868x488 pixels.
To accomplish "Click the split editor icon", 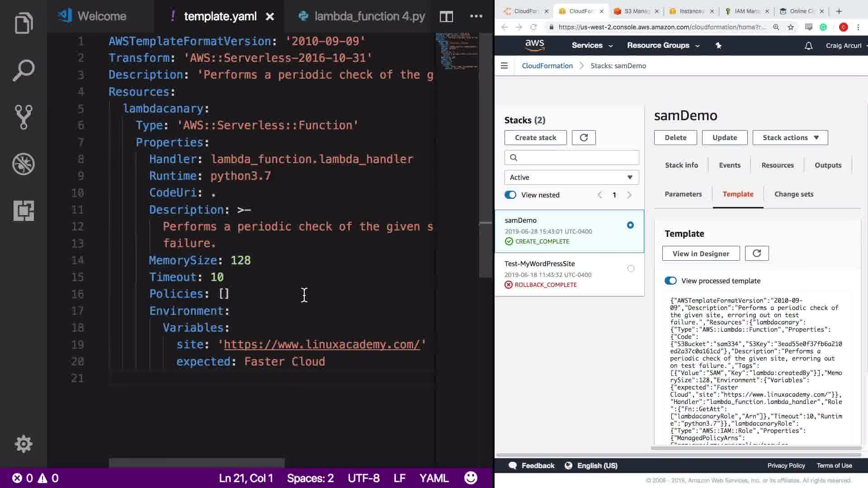I will click(x=446, y=17).
